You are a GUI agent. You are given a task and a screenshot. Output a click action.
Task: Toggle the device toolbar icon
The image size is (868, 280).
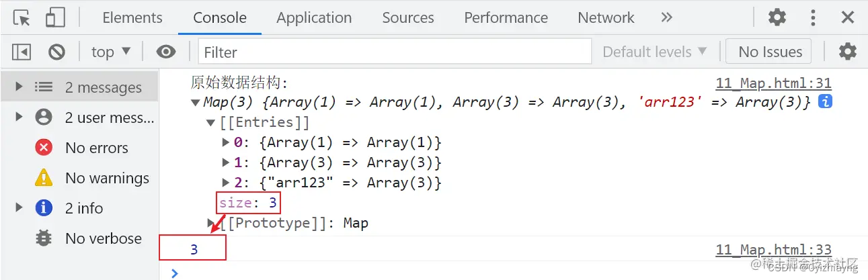click(x=55, y=17)
